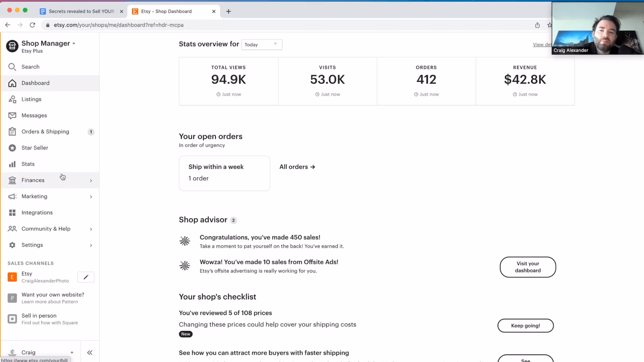Open the Star Seller badge icon

(12, 148)
